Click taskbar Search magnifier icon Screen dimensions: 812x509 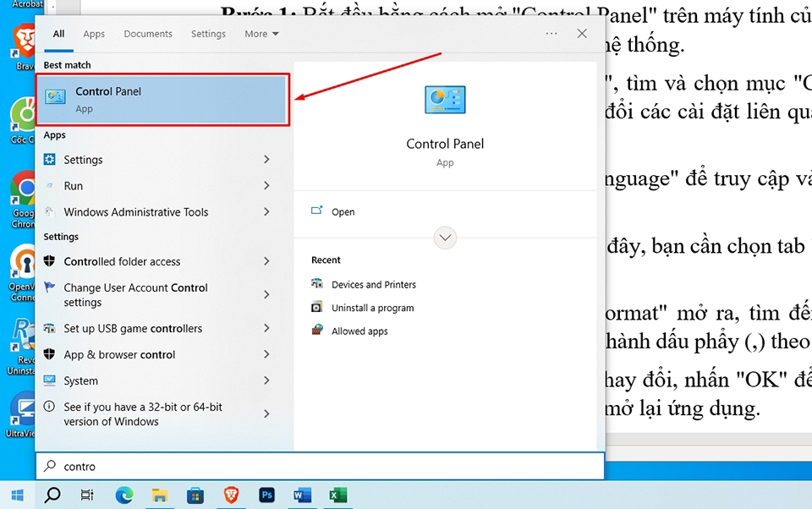52,495
